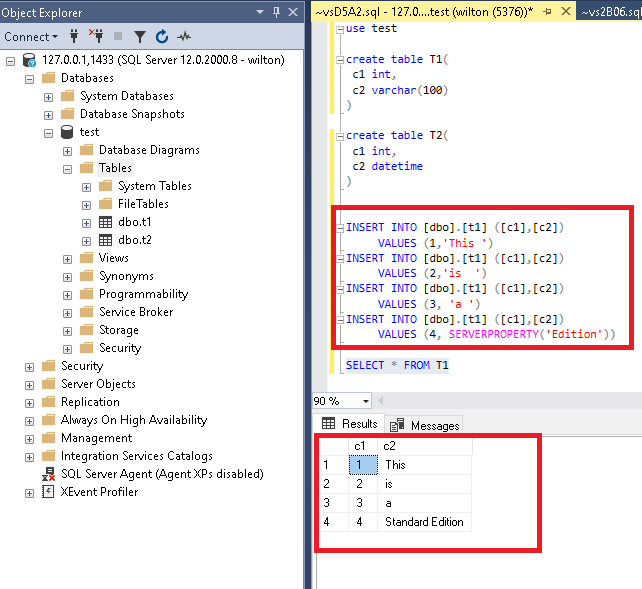Image resolution: width=642 pixels, height=589 pixels.
Task: Open the Connect dropdown in Object Explorer
Action: coord(31,37)
